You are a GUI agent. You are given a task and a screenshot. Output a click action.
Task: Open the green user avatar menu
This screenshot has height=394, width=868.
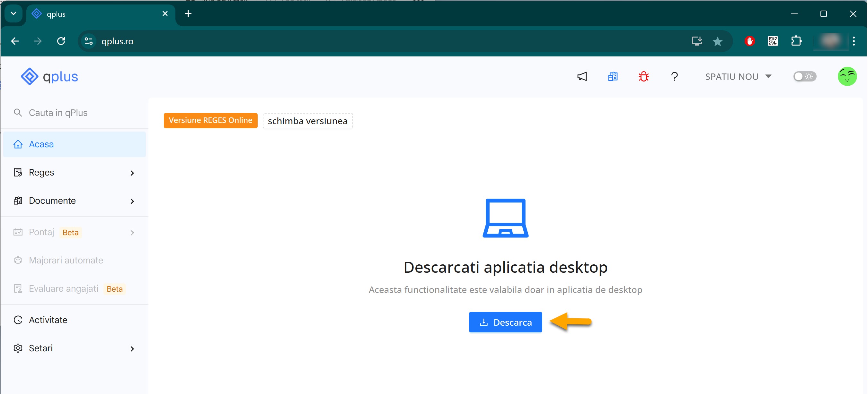pyautogui.click(x=847, y=77)
